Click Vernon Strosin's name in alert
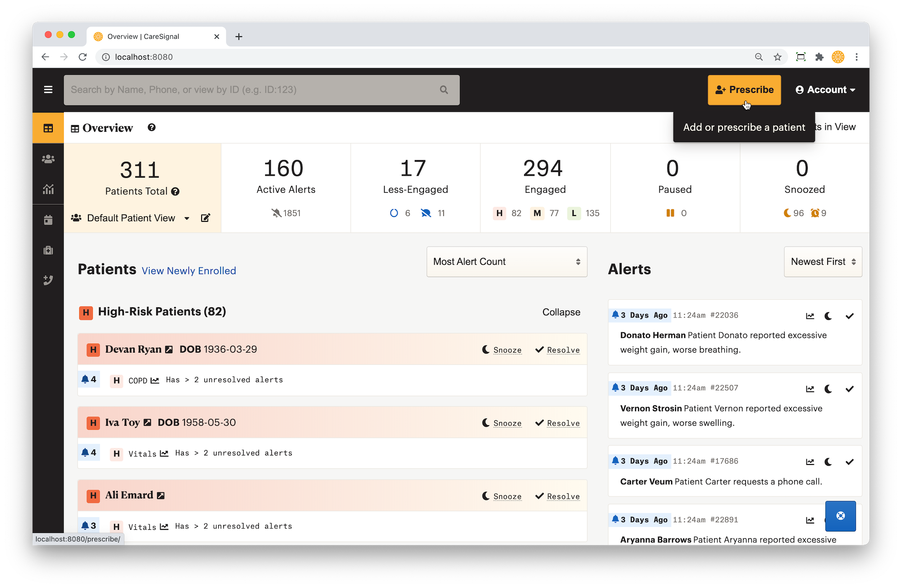Viewport: 902px width, 588px height. pos(651,408)
